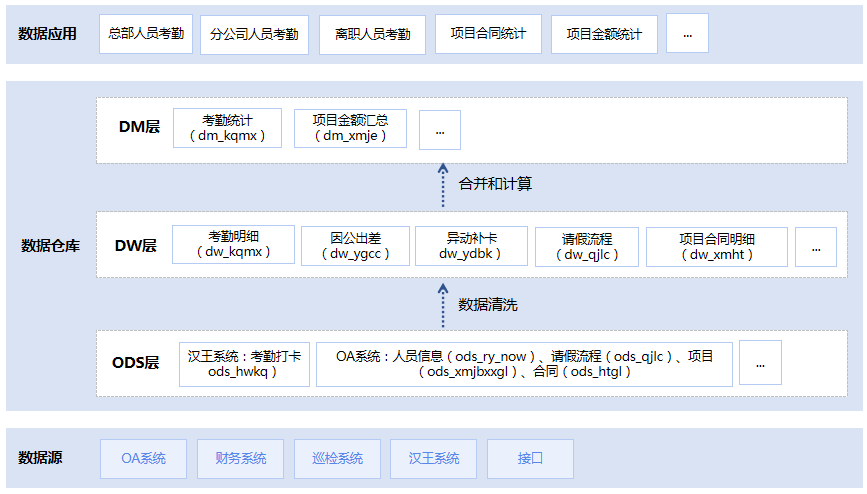Select the 分公司人员考勤 application box
867x494 pixels.
tap(254, 34)
